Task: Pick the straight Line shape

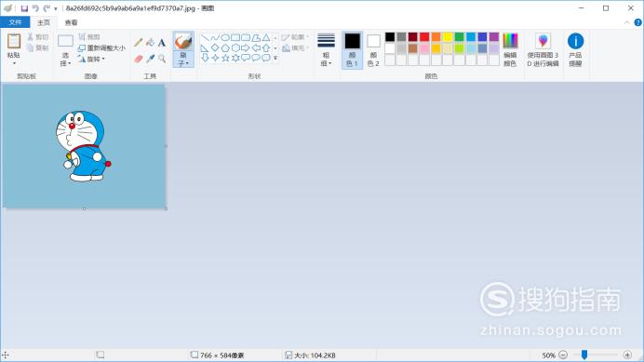Action: pyautogui.click(x=205, y=38)
